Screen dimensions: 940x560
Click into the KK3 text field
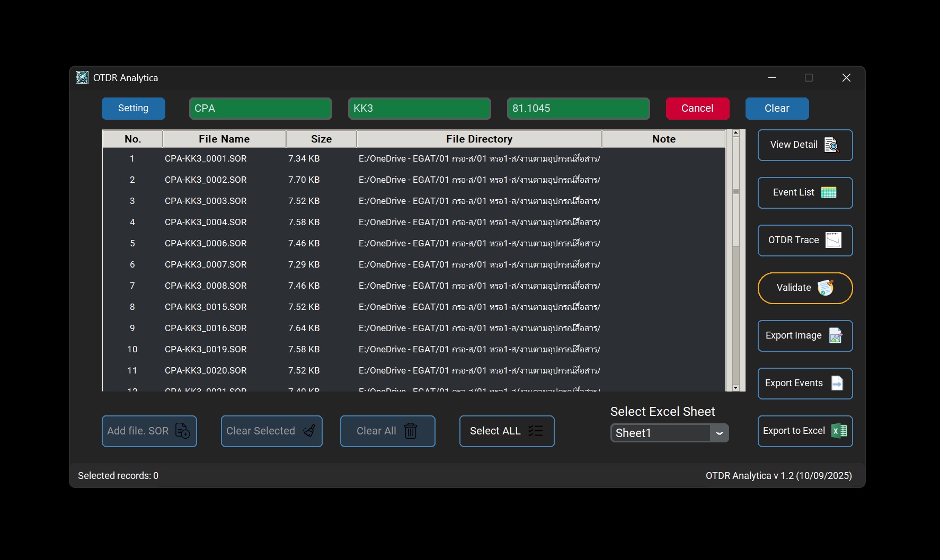click(419, 108)
